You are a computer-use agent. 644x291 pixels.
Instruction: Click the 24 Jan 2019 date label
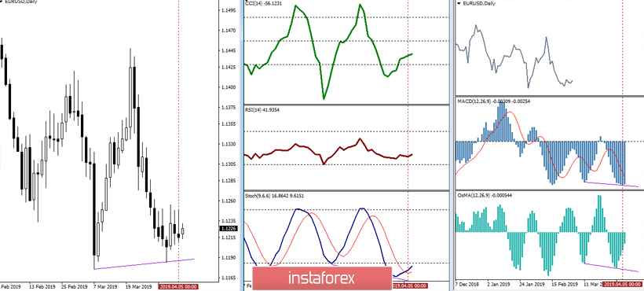click(532, 284)
